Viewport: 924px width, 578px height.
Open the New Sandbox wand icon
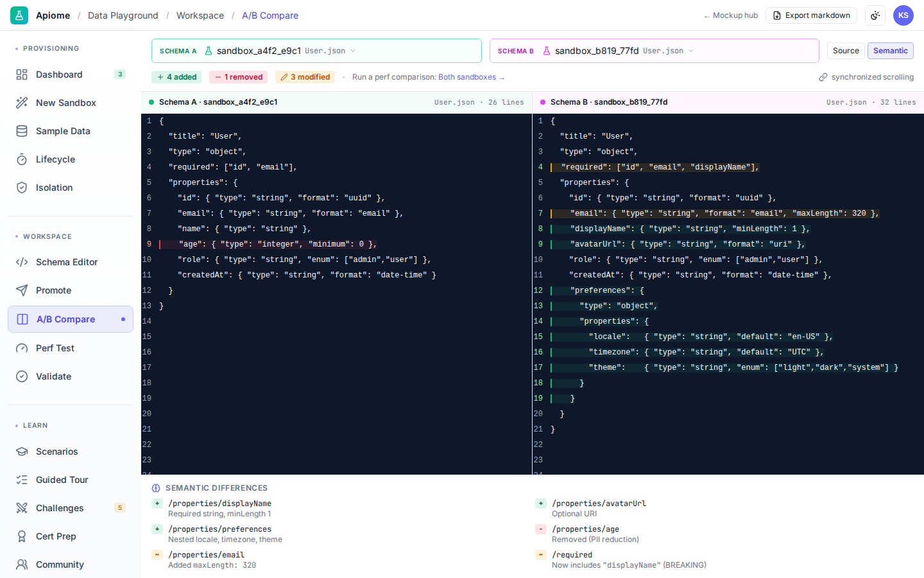click(x=22, y=103)
